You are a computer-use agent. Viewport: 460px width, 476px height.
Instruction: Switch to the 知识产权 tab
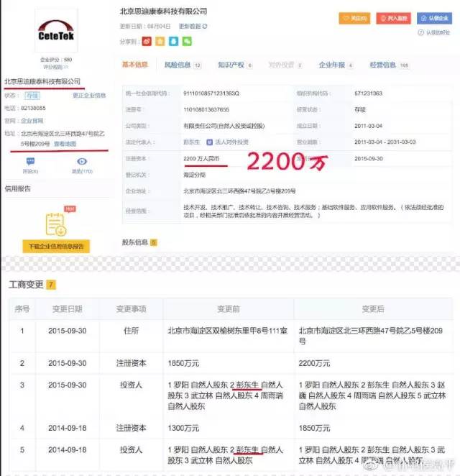click(x=235, y=65)
